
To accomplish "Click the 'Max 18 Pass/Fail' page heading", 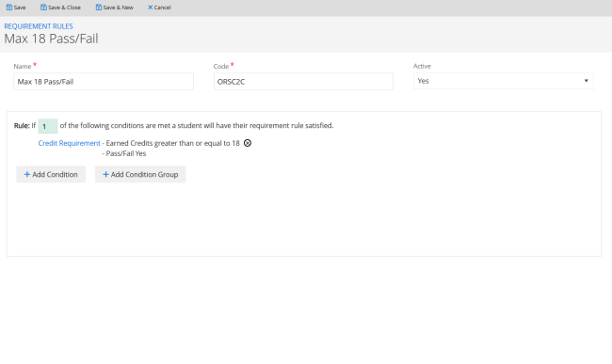I will pyautogui.click(x=51, y=39).
